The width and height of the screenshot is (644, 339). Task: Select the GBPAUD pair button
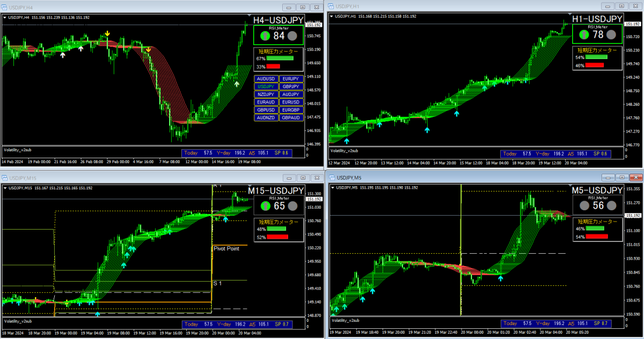point(291,117)
